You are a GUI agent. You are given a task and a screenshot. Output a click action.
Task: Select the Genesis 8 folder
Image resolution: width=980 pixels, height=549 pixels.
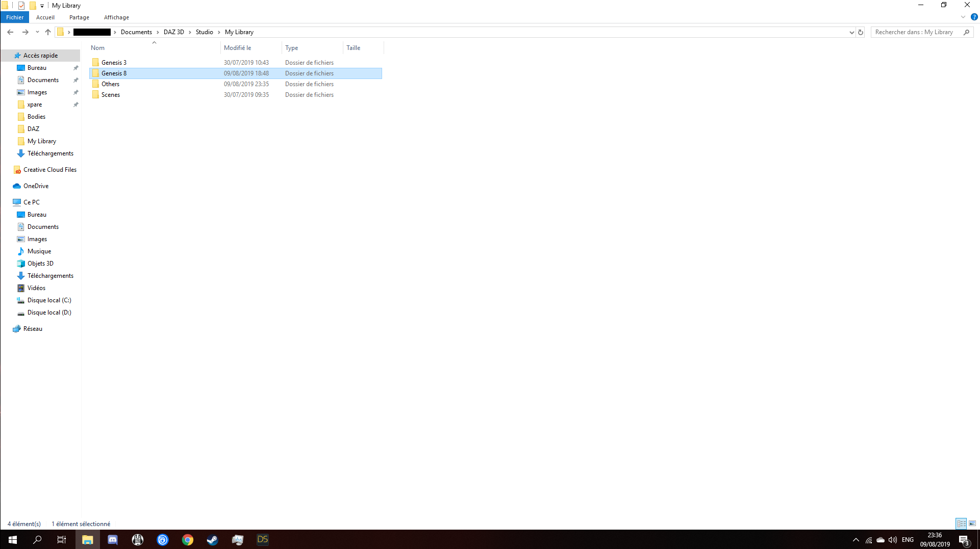[x=236, y=73]
